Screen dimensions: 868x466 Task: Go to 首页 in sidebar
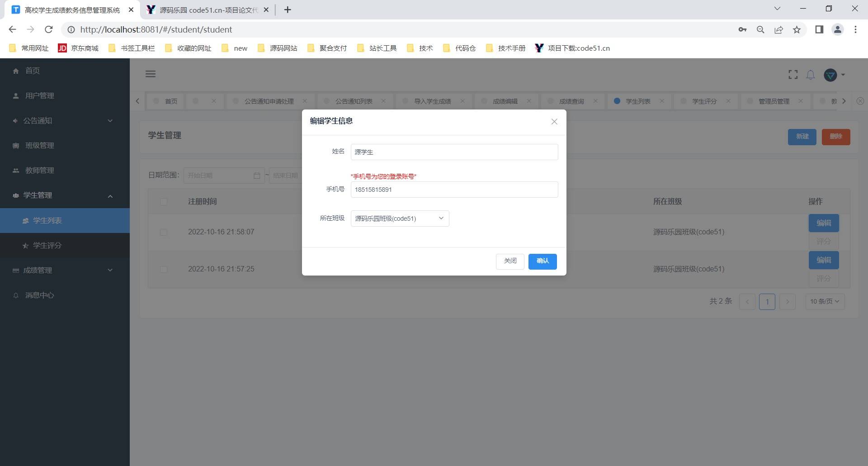point(65,71)
